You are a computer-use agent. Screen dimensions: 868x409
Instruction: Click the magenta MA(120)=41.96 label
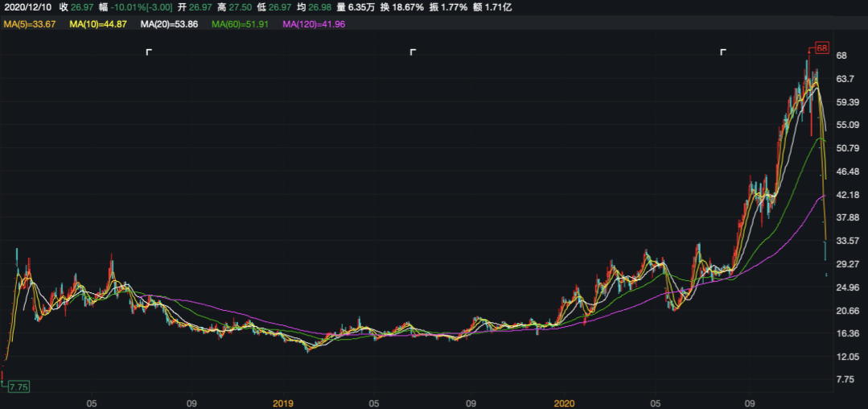(315, 25)
